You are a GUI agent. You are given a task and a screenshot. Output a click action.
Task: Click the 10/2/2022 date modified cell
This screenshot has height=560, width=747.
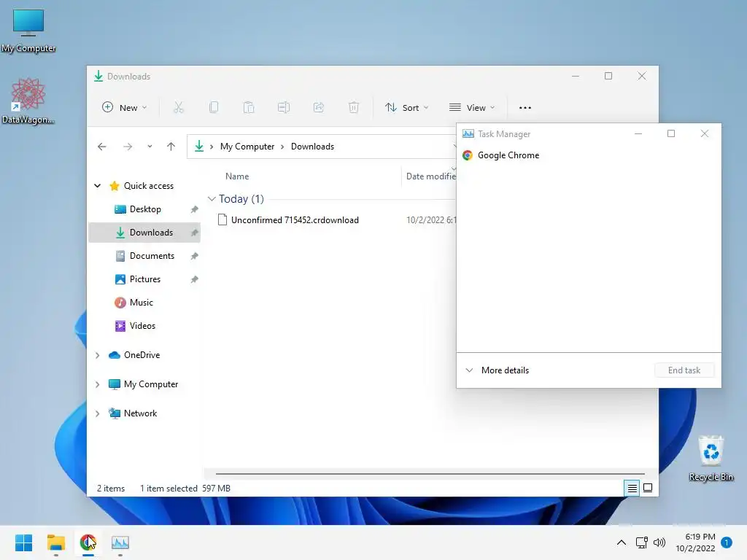pyautogui.click(x=431, y=220)
